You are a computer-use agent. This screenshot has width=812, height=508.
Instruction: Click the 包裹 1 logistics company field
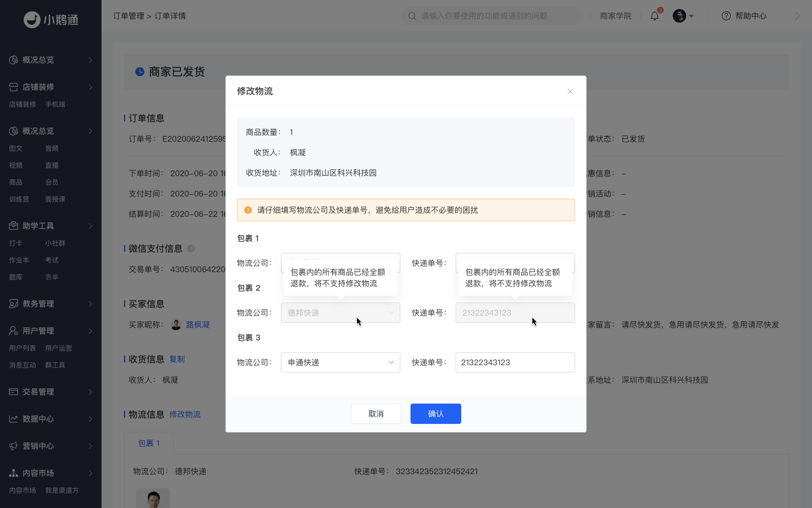[x=341, y=263]
